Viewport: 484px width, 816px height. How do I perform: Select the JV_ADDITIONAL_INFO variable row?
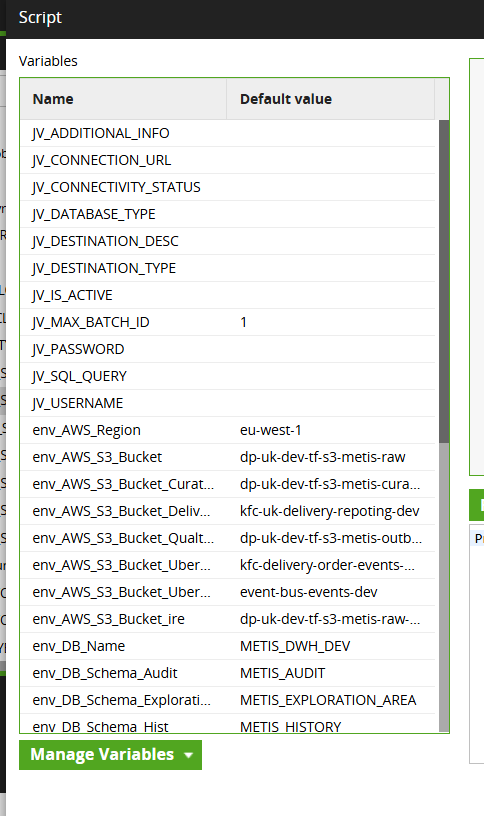click(227, 133)
